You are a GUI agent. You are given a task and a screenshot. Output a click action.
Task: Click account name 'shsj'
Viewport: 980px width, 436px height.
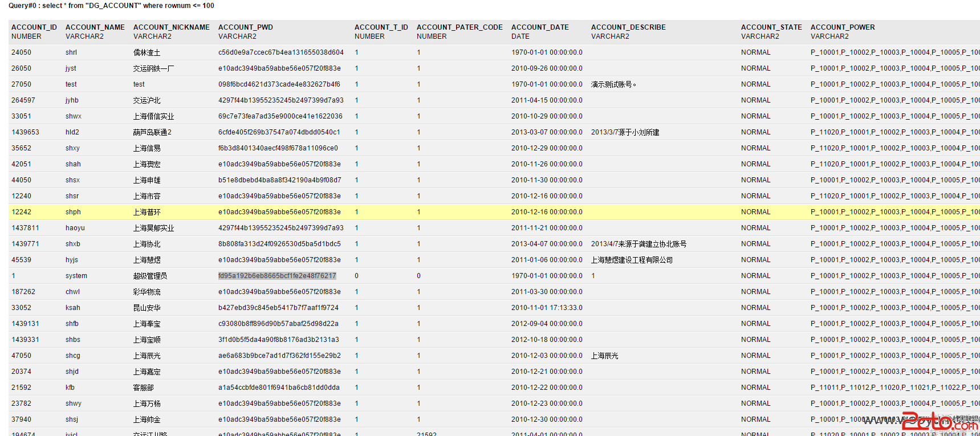[x=72, y=419]
